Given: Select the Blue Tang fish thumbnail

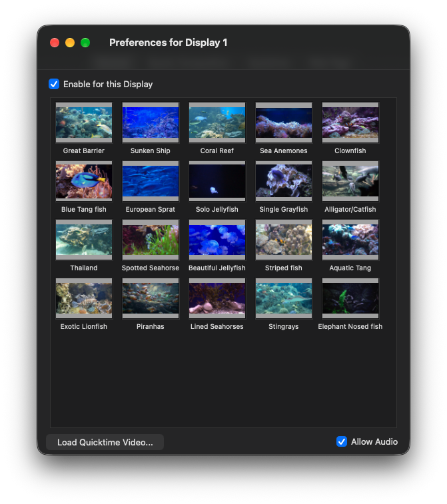Looking at the screenshot, I should [x=84, y=181].
